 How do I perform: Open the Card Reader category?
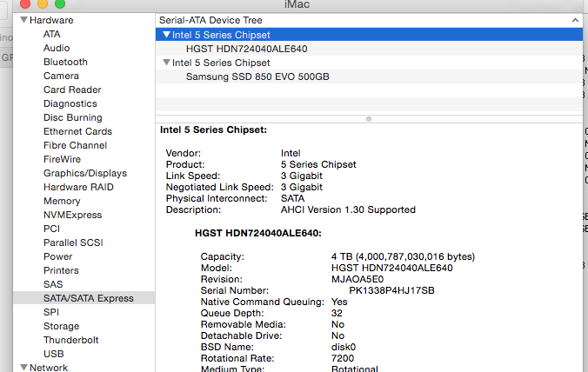[x=72, y=90]
